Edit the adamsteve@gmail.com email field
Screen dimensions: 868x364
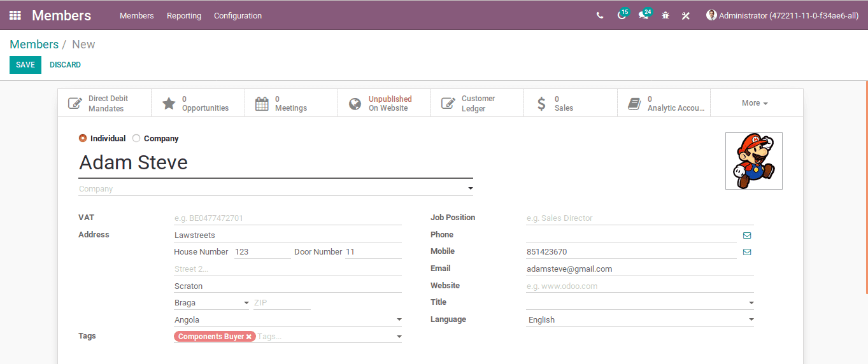(x=640, y=269)
